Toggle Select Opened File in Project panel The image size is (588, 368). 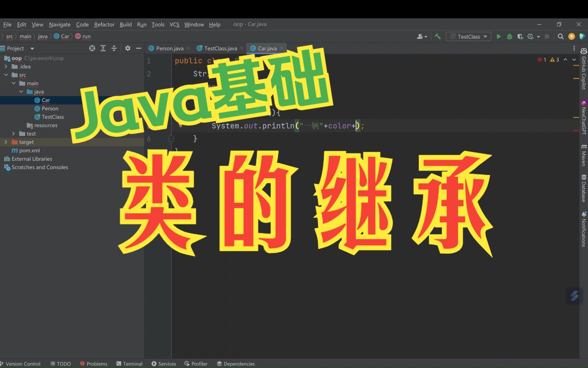pos(92,48)
